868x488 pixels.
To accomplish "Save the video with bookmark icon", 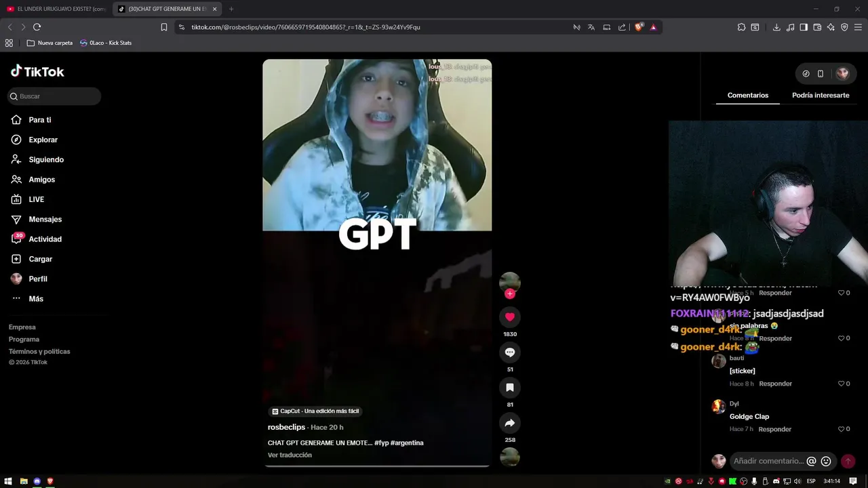I will pos(510,387).
